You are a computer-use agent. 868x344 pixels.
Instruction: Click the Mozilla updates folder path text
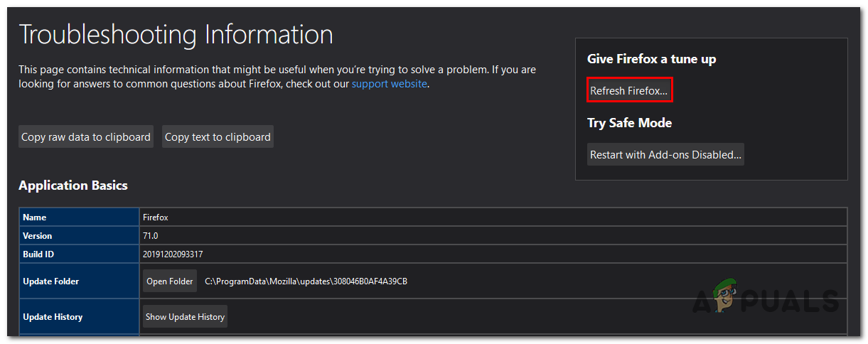pos(306,281)
